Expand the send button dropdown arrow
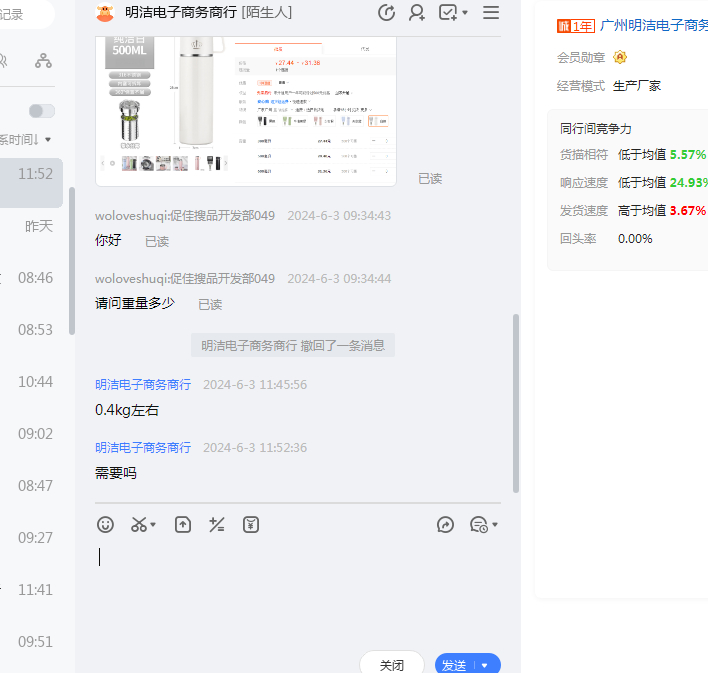 tap(485, 665)
